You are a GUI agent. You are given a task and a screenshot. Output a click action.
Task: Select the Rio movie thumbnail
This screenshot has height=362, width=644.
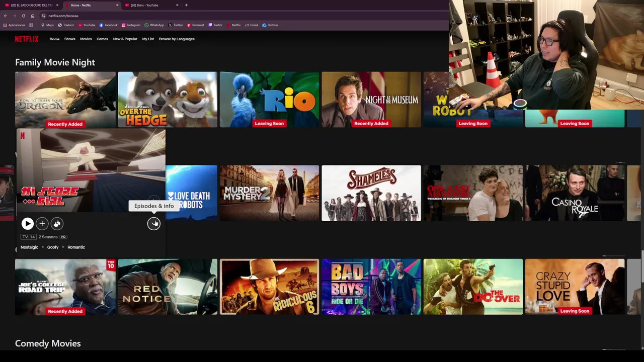pos(269,100)
